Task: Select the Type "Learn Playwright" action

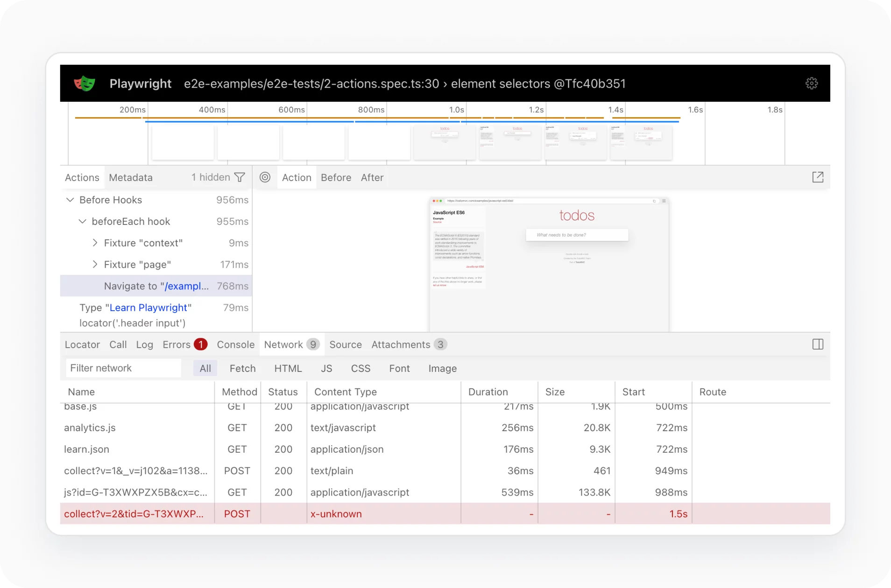Action: pos(156,315)
